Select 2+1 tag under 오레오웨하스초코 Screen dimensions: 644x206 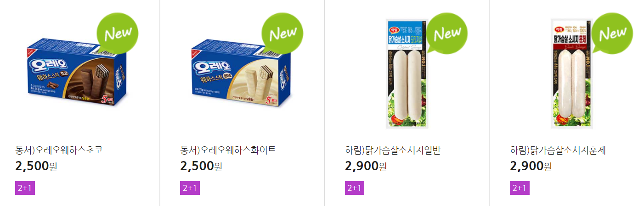click(x=25, y=188)
